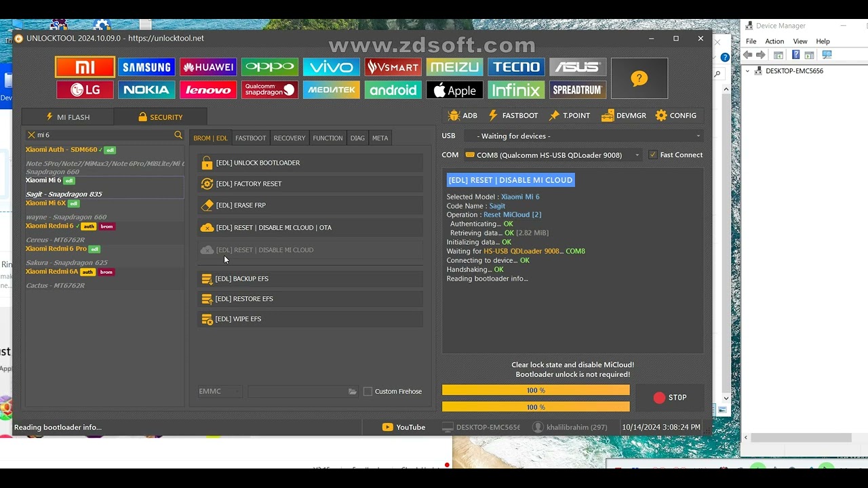Switch to the MI FLASH tab
The height and width of the screenshot is (488, 868).
pos(68,117)
